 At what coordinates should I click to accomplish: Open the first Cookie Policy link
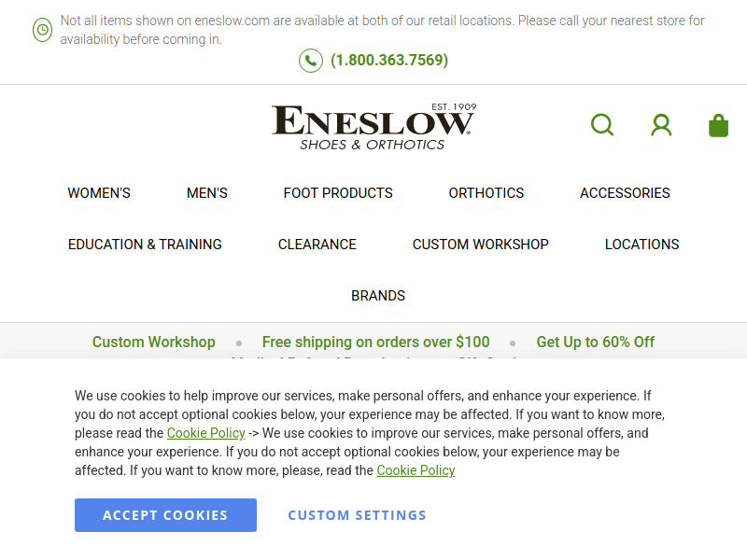205,433
